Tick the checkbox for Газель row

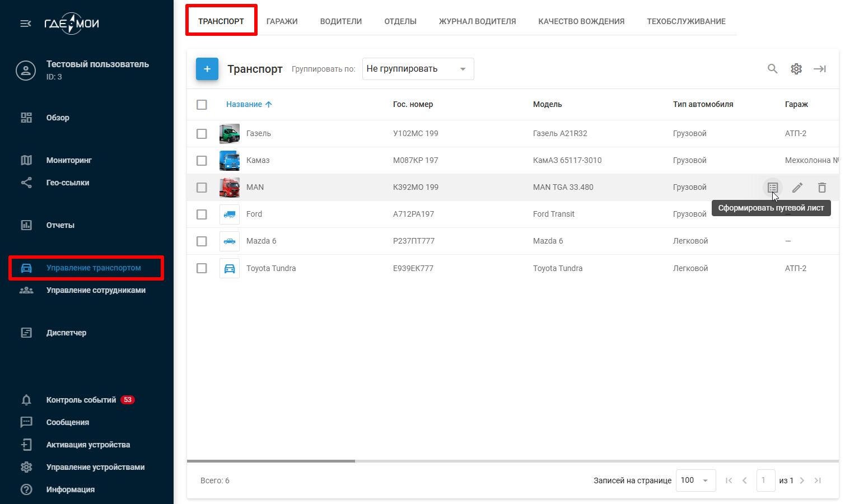(202, 134)
